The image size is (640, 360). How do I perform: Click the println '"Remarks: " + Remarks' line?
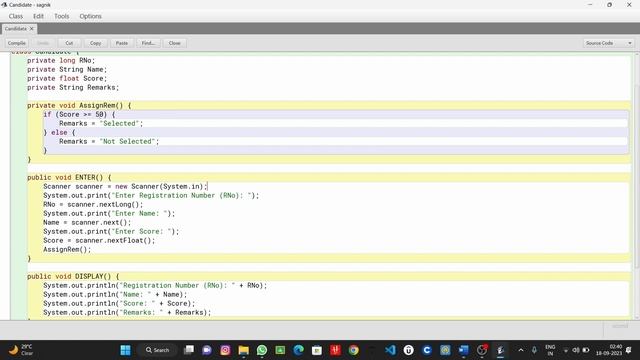pyautogui.click(x=127, y=312)
